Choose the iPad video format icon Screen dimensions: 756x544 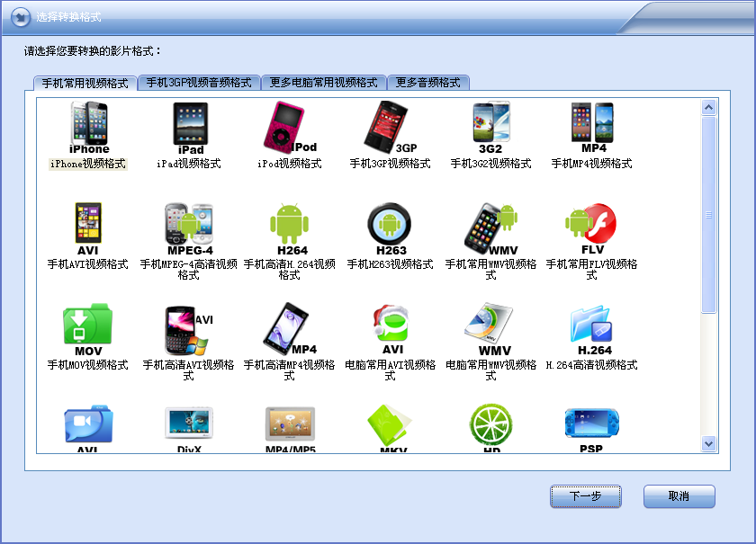[191, 129]
